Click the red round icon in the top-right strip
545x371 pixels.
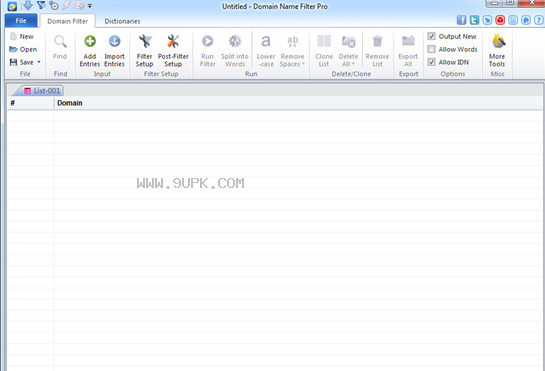pyautogui.click(x=500, y=20)
